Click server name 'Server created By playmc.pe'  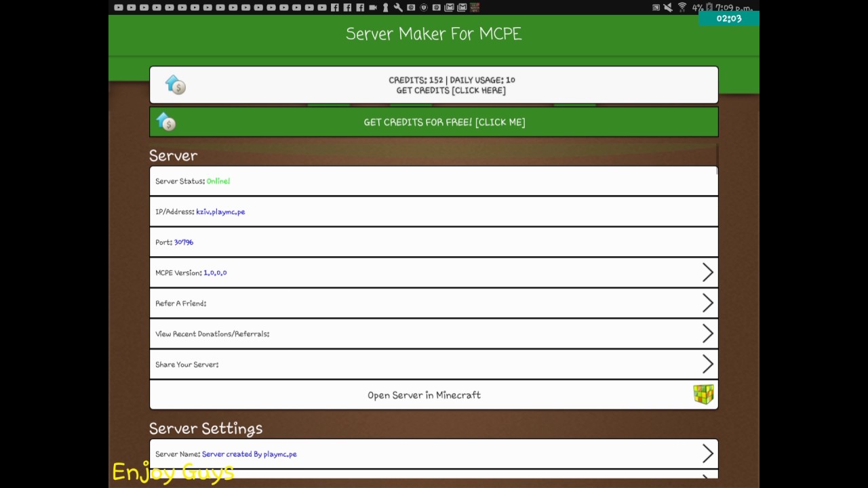pos(249,454)
